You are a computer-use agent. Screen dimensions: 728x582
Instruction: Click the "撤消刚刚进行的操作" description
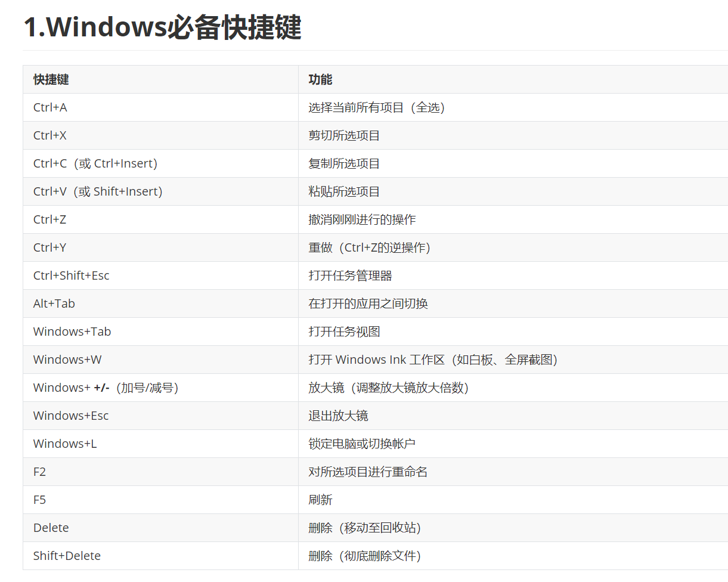362,220
